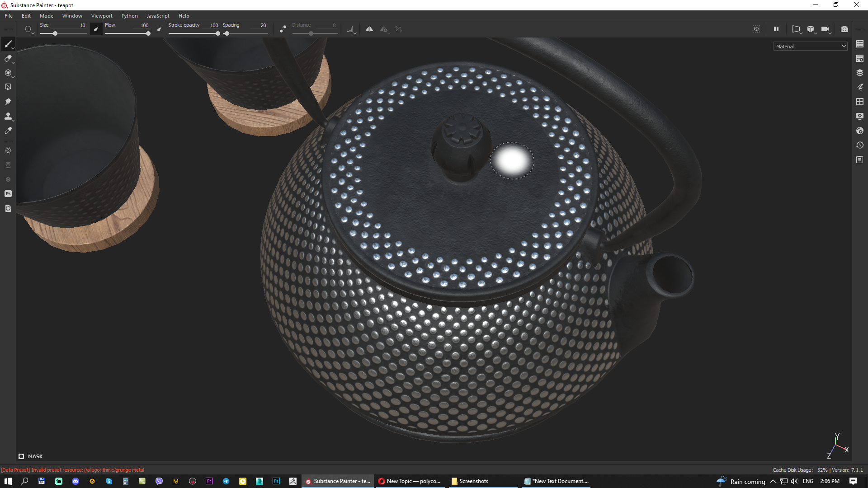Open Texture Set List panel
Viewport: 868px width, 488px height.
(x=860, y=44)
